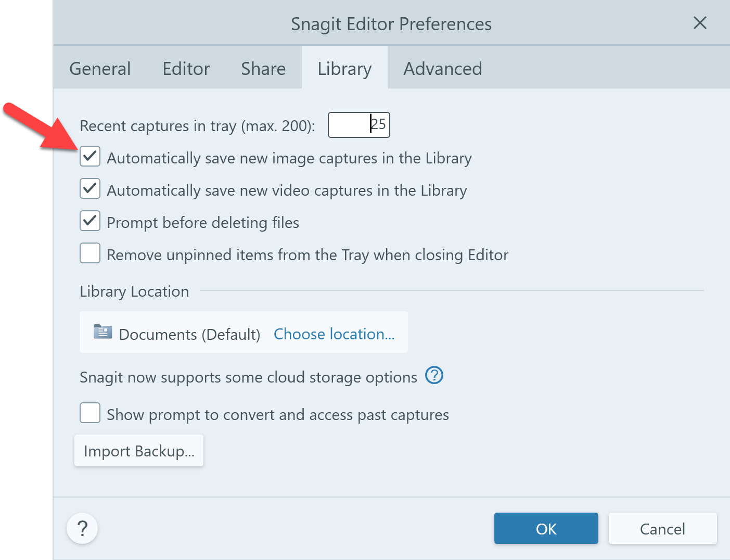Click Cancel to discard changes
The height and width of the screenshot is (560, 730).
tap(662, 529)
